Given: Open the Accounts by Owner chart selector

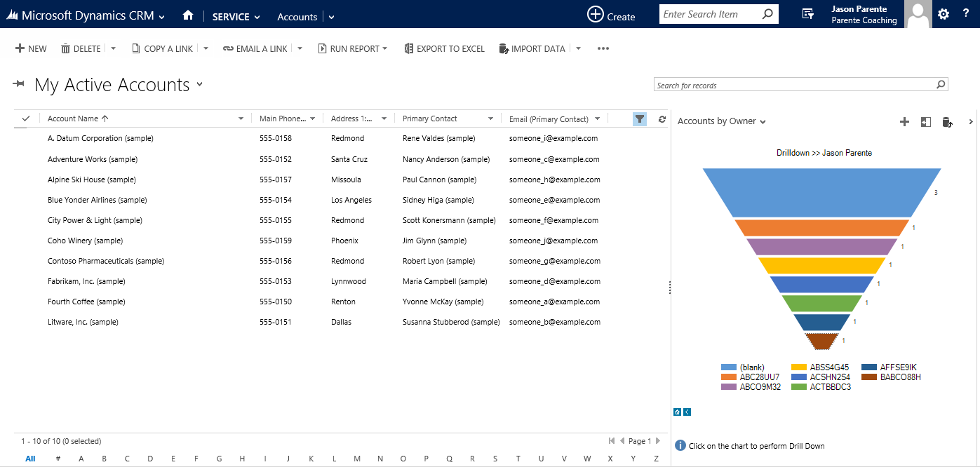Looking at the screenshot, I should 763,122.
